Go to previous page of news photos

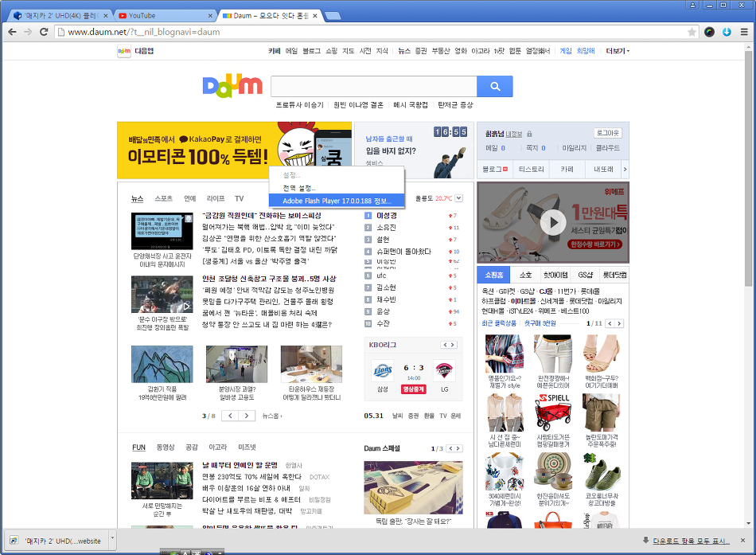tap(230, 416)
